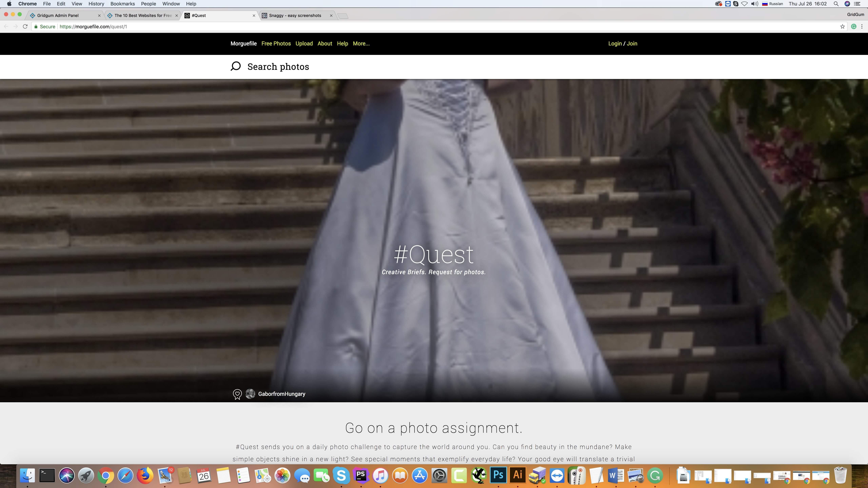The height and width of the screenshot is (488, 868).
Task: Close the #Quest tab
Action: click(254, 15)
